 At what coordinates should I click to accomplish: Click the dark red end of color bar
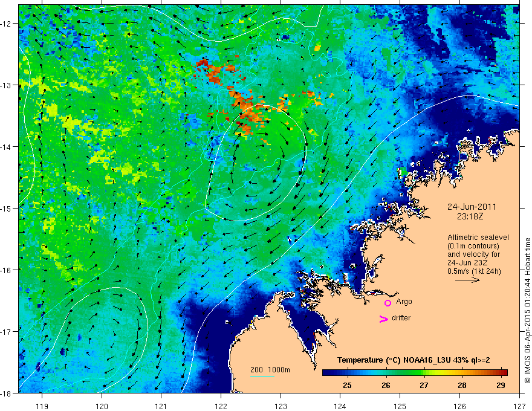(x=505, y=372)
